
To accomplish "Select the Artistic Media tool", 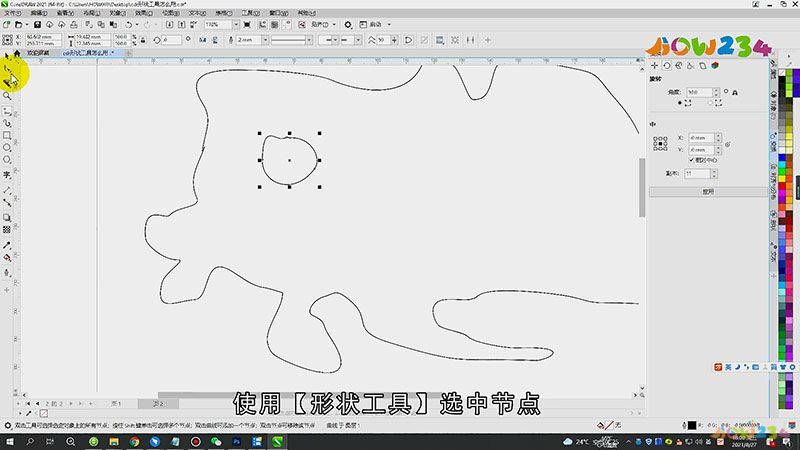I will 7,123.
